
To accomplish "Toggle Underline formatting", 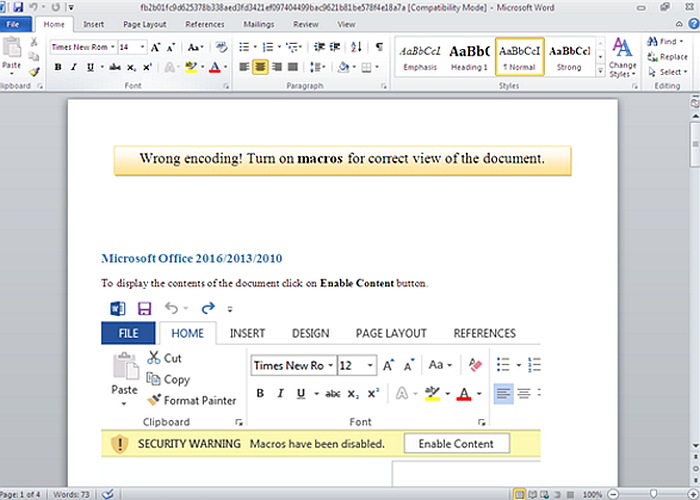I will click(x=90, y=67).
